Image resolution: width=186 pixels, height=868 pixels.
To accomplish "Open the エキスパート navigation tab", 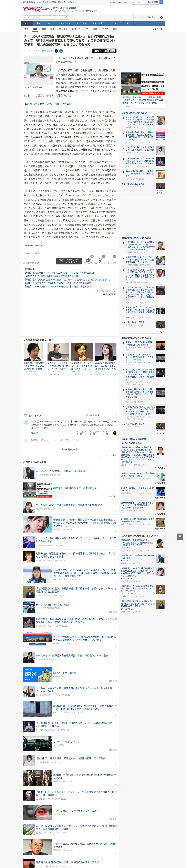I will click(64, 24).
